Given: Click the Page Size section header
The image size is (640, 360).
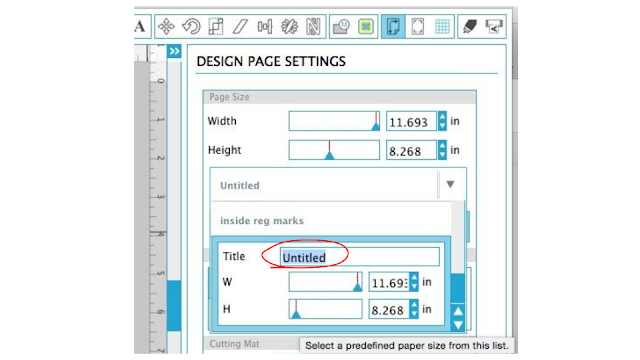Looking at the screenshot, I should click(340, 97).
